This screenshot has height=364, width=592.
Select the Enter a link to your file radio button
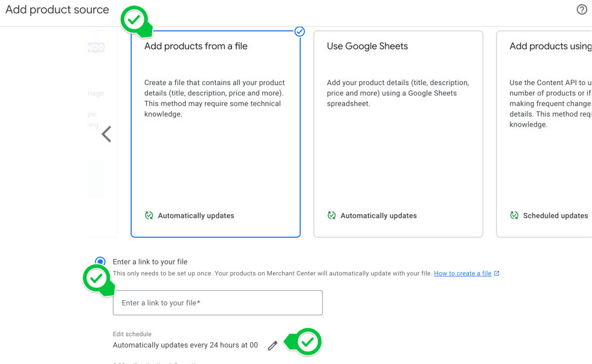tap(100, 261)
